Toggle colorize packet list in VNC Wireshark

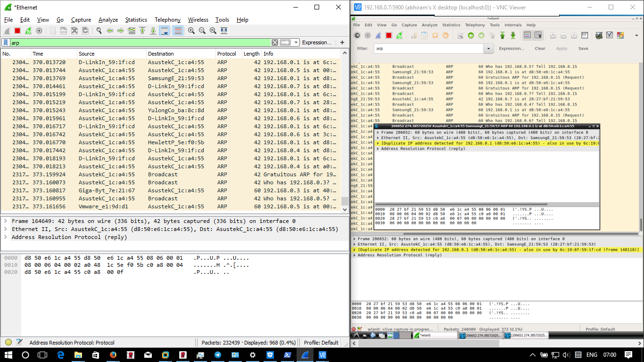[527, 35]
